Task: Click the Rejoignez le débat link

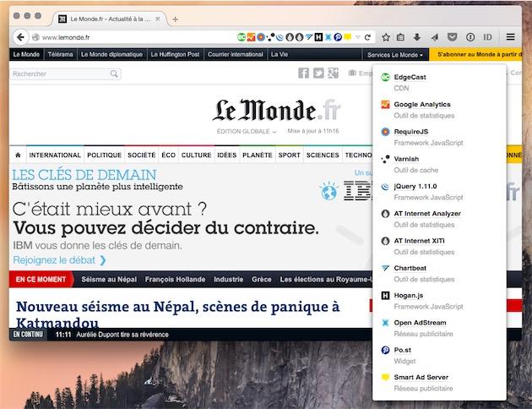Action: pos(59,260)
